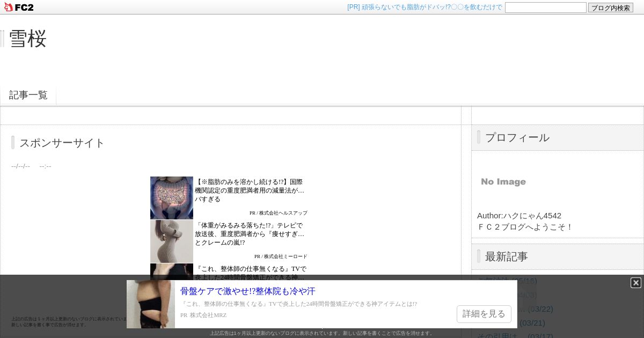Click the No Image profile picture
This screenshot has height=338, width=644.
(503, 182)
